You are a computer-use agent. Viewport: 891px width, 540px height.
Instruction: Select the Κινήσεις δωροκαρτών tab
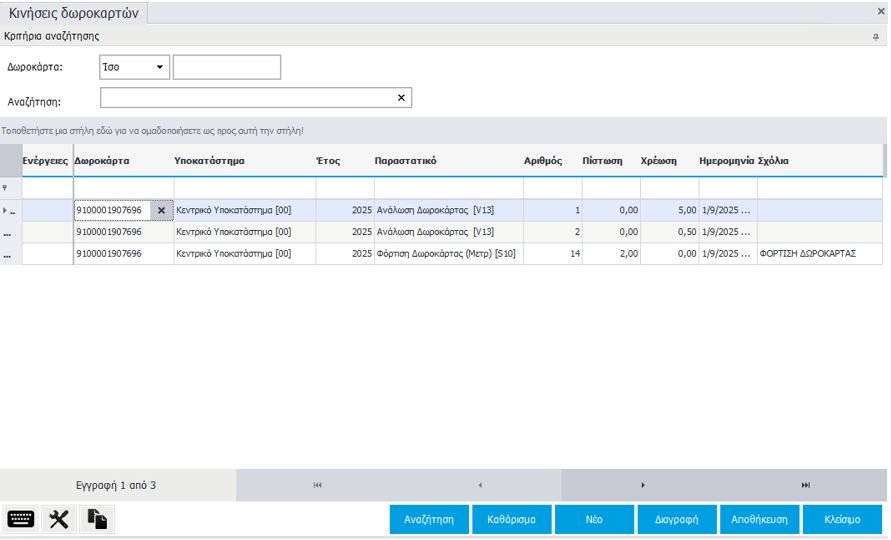[74, 13]
